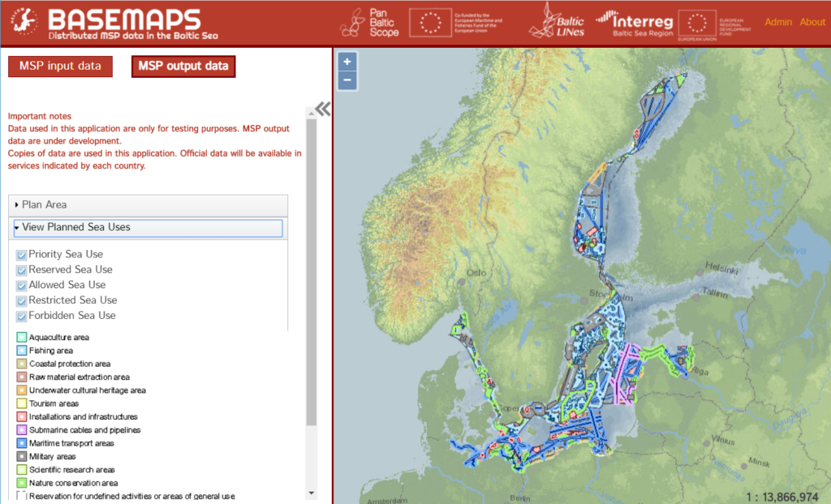Click the Vilnius label on the map
This screenshot has height=504, width=831.
(723, 441)
